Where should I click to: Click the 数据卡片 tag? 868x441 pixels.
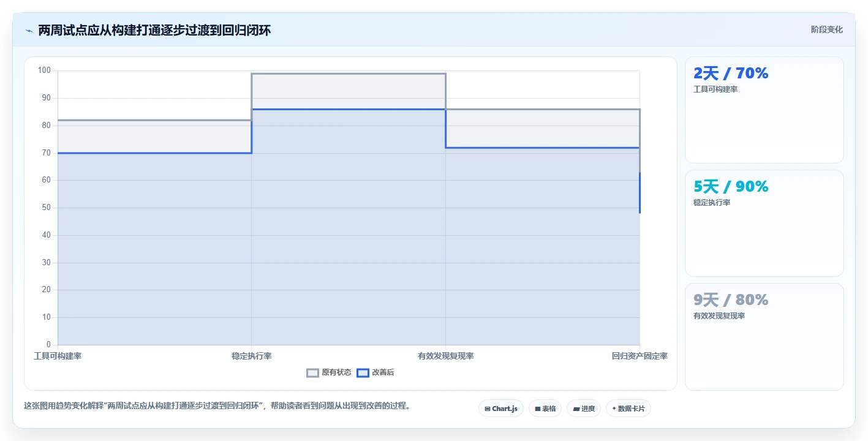[628, 409]
